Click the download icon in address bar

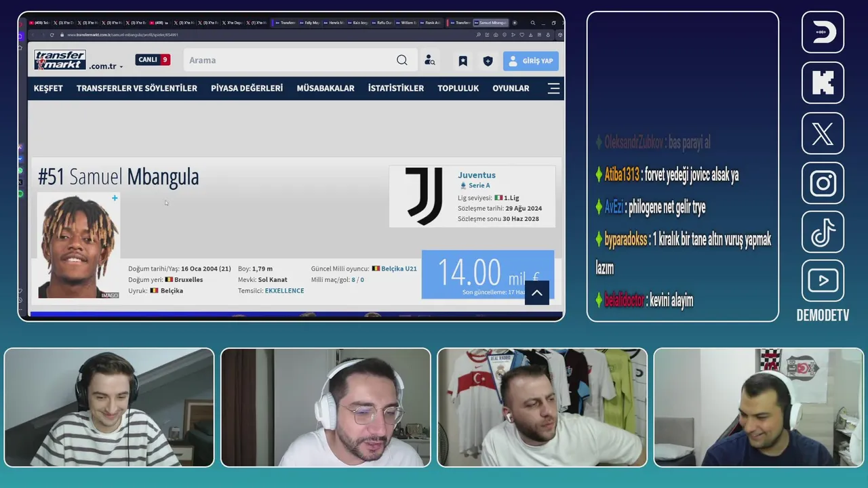pyautogui.click(x=530, y=35)
